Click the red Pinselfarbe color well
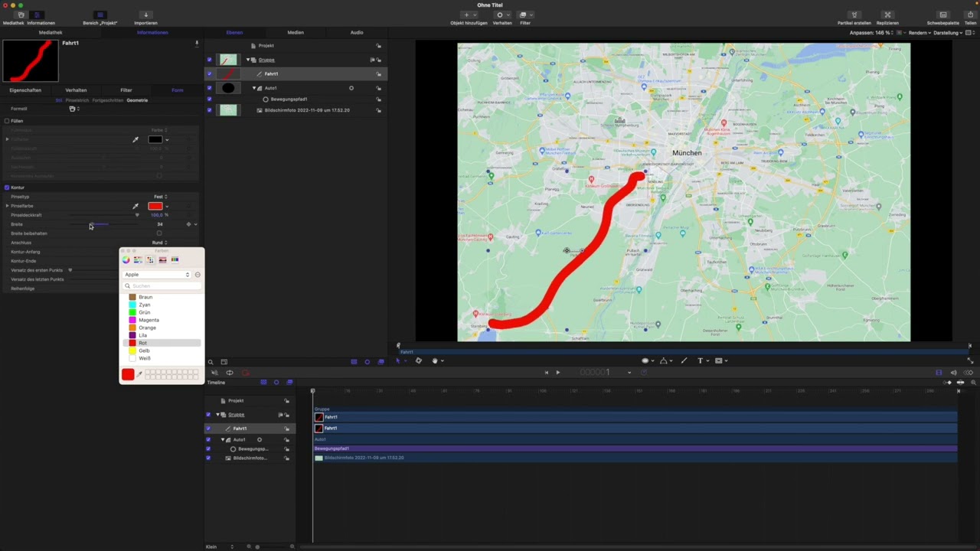 click(155, 206)
